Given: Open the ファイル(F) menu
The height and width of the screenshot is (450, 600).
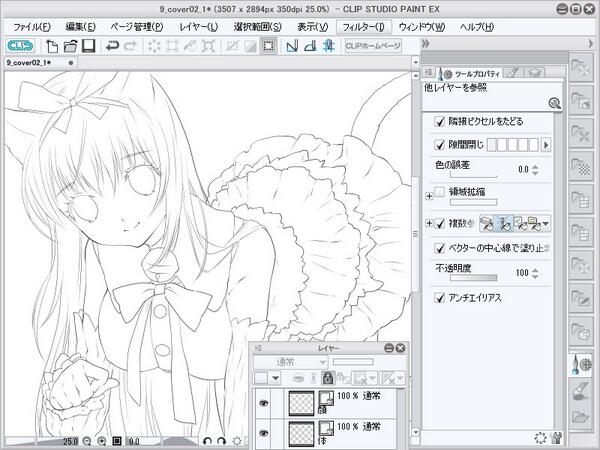Looking at the screenshot, I should pyautogui.click(x=32, y=27).
